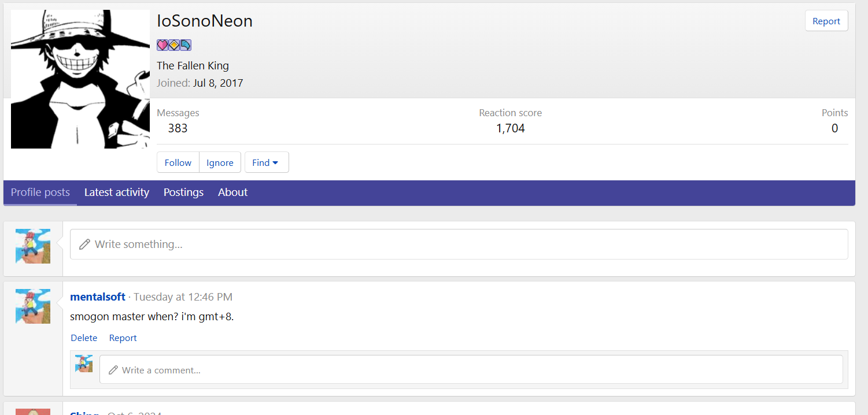Click the small avatar beside the comment box
868x415 pixels.
coord(84,364)
